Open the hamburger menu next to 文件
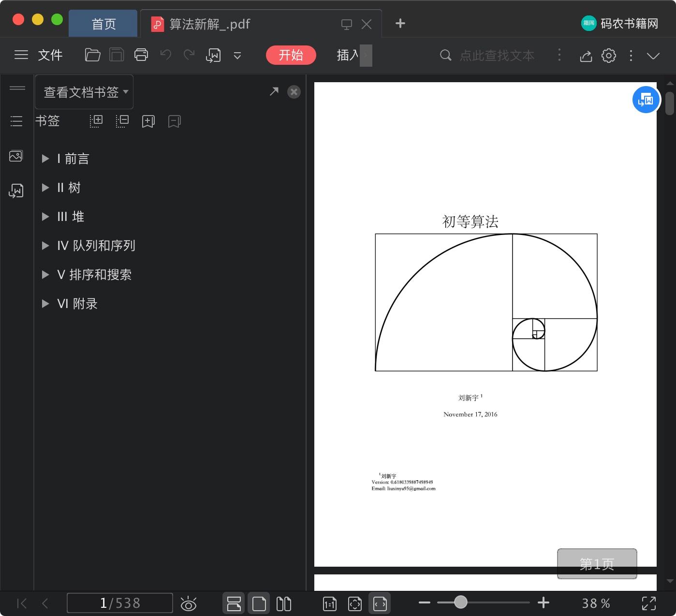Screen dimensions: 676x616 21,55
